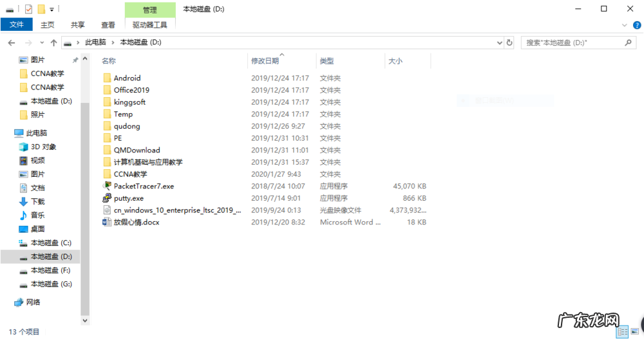Sort by the 名称 column header
The height and width of the screenshot is (339, 644).
tap(109, 60)
